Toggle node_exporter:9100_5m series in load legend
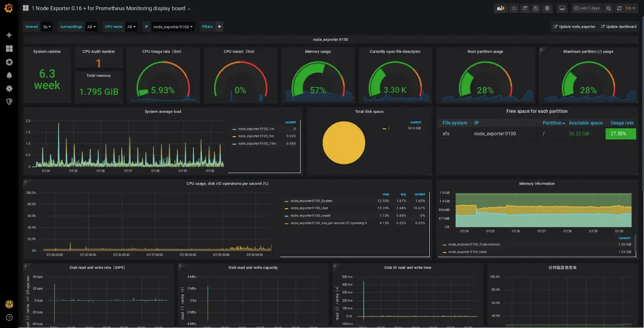Viewport: 644px width, 328px height. pyautogui.click(x=256, y=136)
